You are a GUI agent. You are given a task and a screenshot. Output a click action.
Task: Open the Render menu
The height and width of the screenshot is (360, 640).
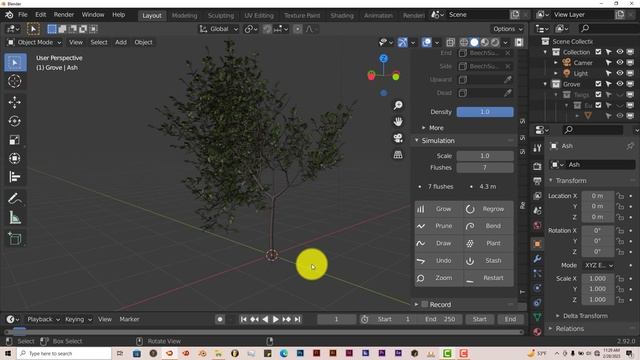64,15
